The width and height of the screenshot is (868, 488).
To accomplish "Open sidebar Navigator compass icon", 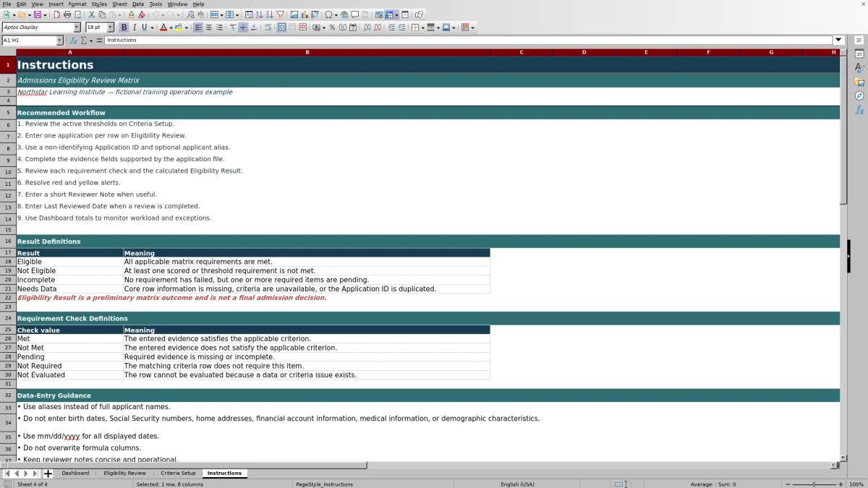I will [859, 95].
